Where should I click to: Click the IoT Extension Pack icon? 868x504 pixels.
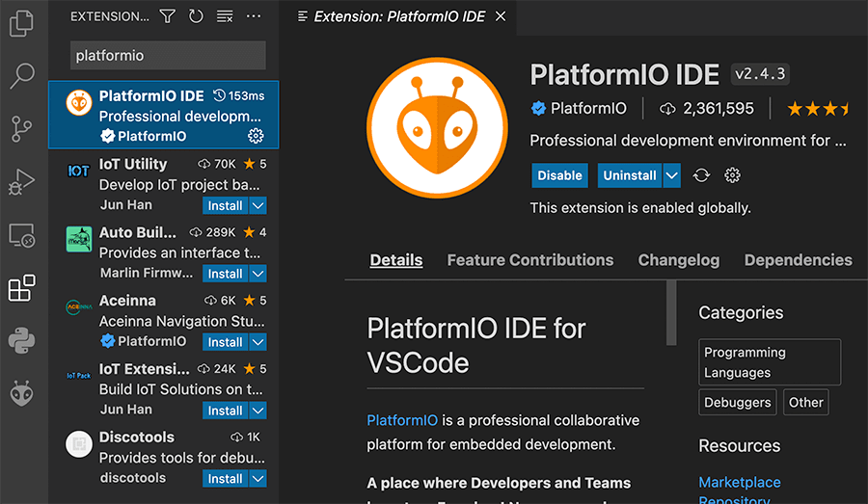point(79,376)
